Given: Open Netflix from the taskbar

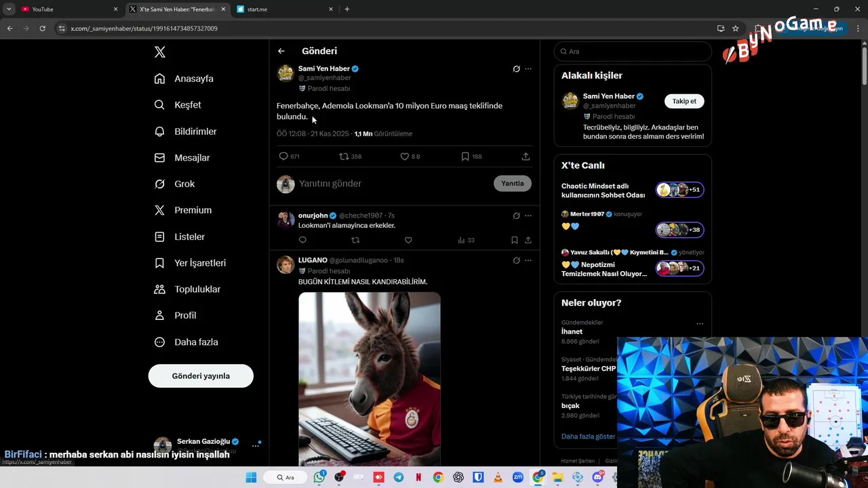Looking at the screenshot, I should [x=418, y=477].
